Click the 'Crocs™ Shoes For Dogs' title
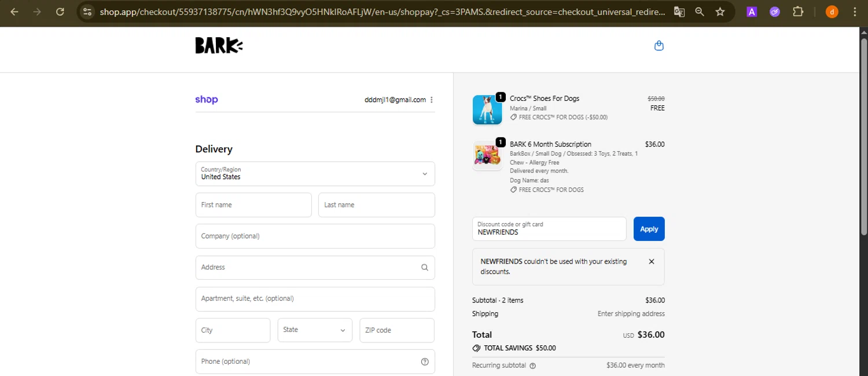This screenshot has width=868, height=376. coord(545,98)
